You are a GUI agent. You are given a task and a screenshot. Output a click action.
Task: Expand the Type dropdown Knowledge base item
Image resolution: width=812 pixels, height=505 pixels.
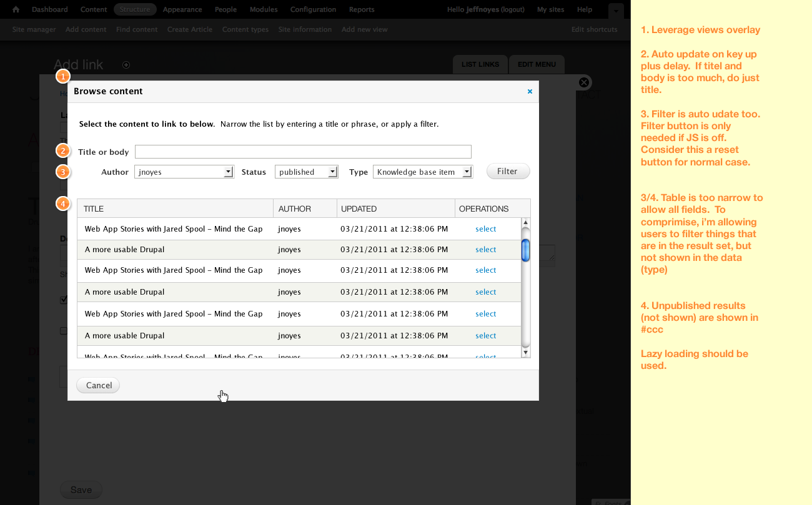click(422, 172)
